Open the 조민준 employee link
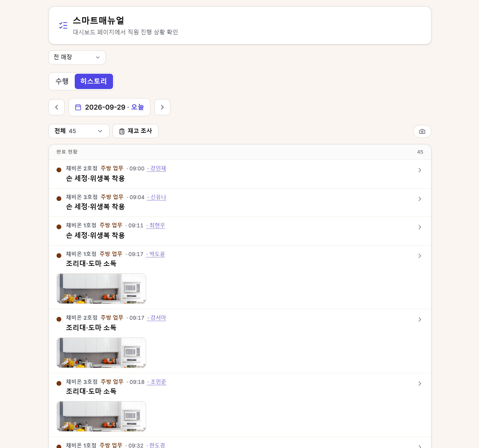479x448 pixels. [157, 382]
